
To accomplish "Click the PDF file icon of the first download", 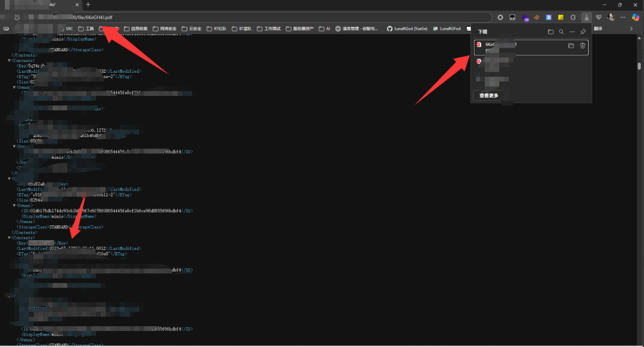I will (x=479, y=45).
